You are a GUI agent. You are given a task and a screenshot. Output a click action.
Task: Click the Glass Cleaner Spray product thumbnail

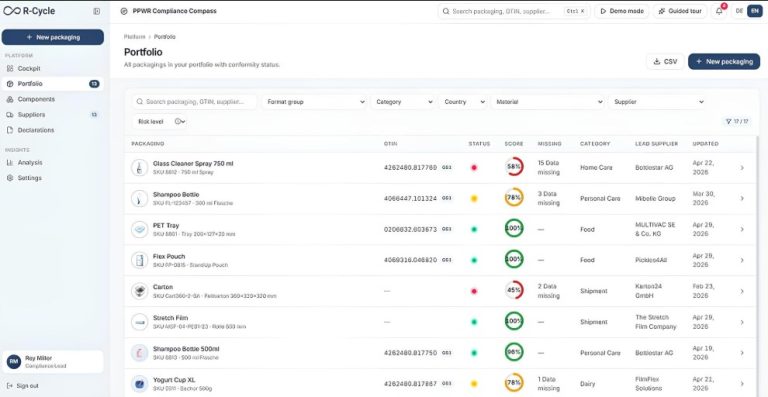(140, 167)
